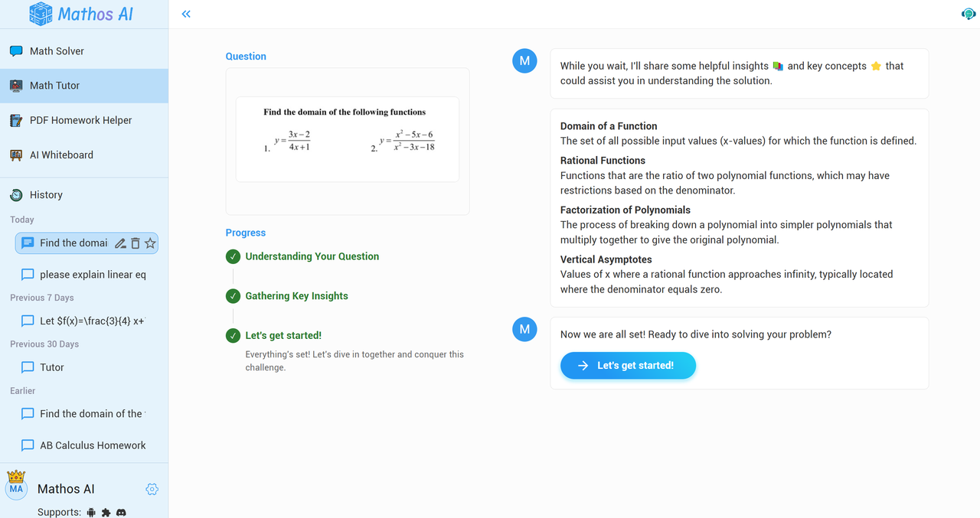Click the puzzle-piece extension icon
Screen dimensions: 980x518
tap(106, 512)
